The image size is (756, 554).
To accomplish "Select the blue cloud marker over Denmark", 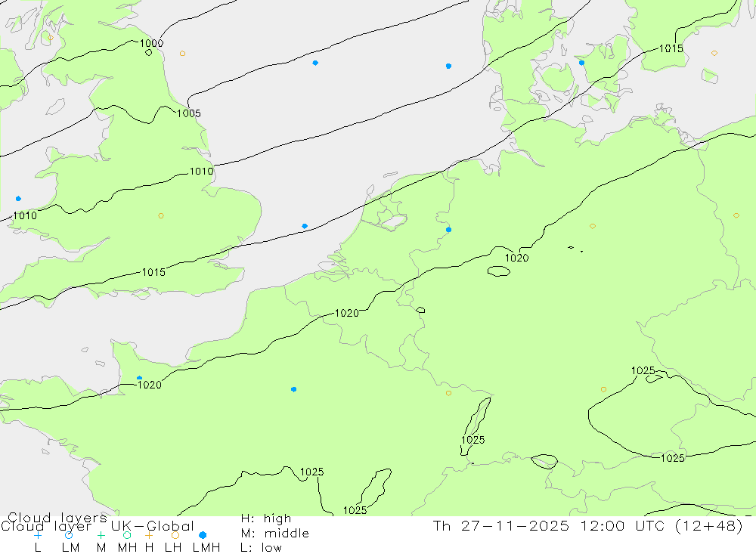I will 581,63.
